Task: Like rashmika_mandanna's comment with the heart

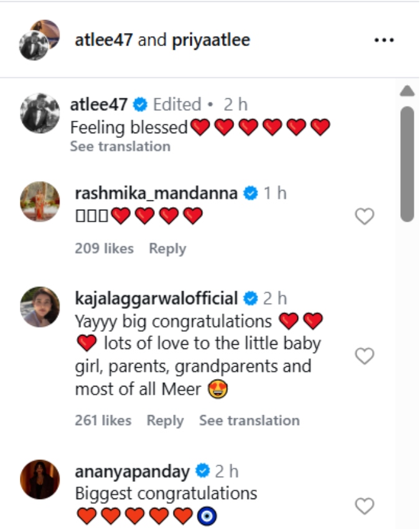Action: (x=364, y=217)
